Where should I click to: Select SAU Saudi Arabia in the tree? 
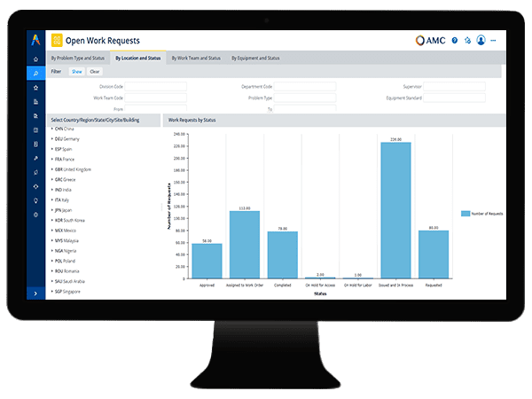pyautogui.click(x=69, y=281)
